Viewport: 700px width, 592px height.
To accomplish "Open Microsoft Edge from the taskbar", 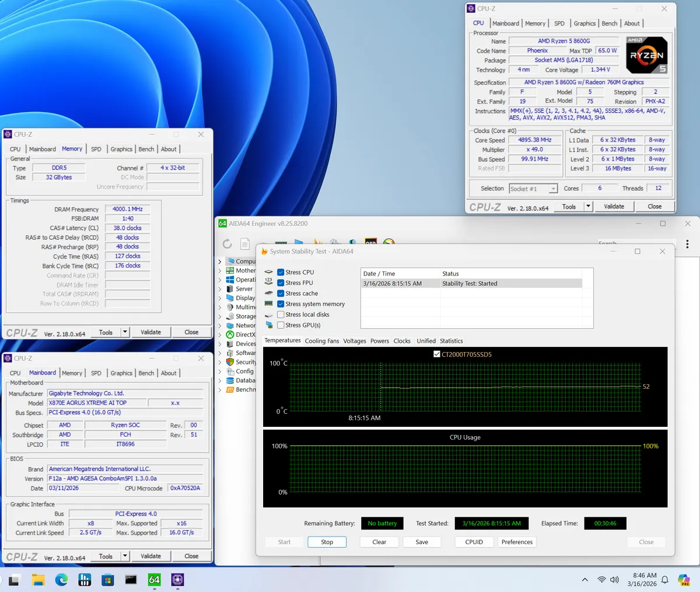I will [61, 579].
